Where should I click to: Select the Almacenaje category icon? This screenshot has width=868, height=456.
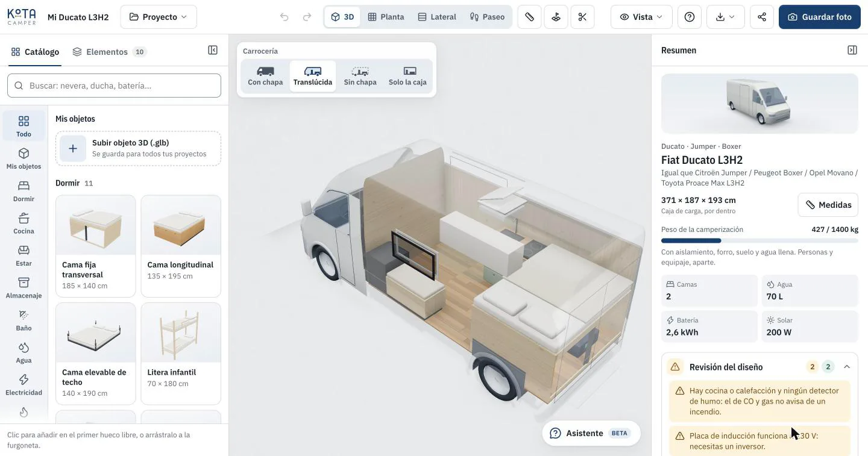(24, 289)
